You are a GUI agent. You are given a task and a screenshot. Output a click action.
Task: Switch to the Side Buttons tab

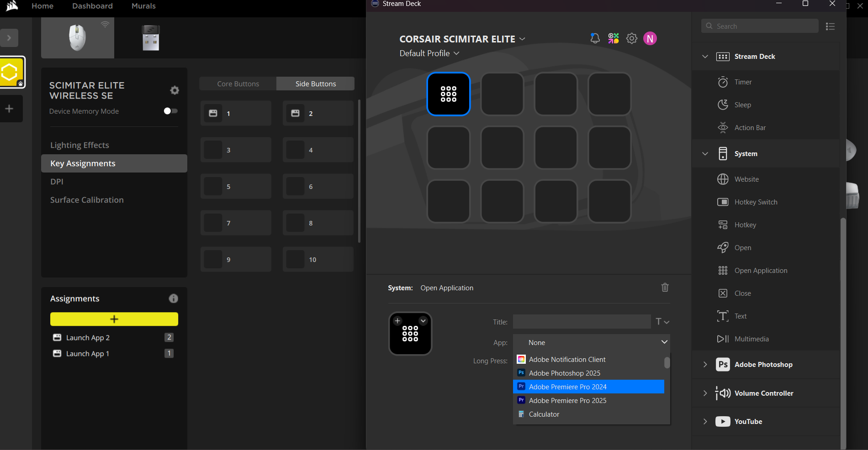(x=316, y=84)
